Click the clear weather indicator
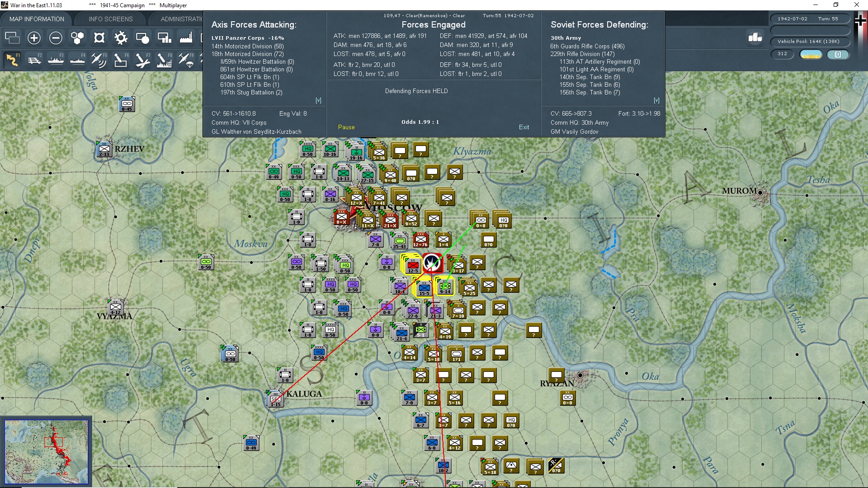Screen dimensions: 868x488 811,54
